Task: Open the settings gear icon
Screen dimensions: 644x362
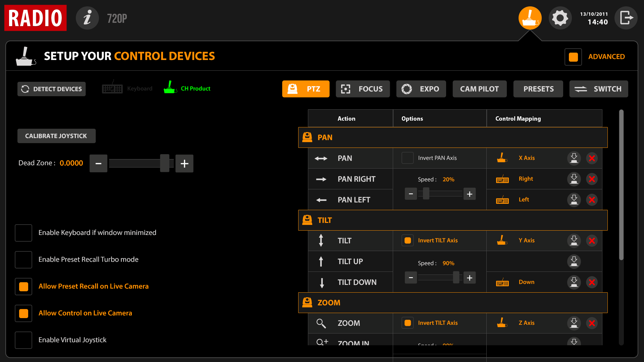Action: point(560,18)
